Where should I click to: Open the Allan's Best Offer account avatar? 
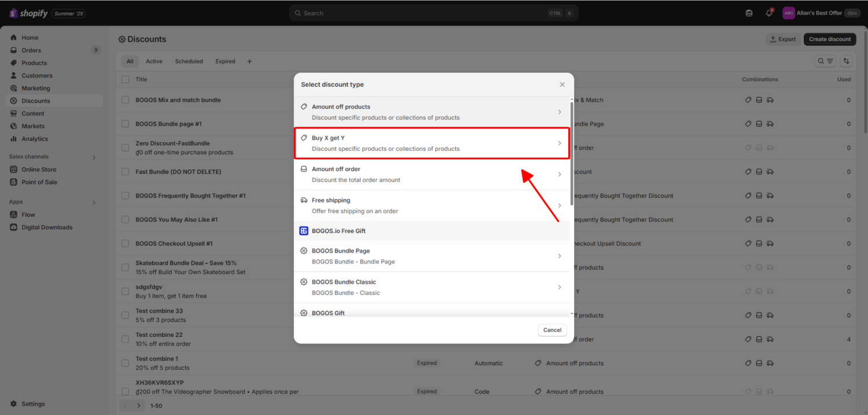[788, 13]
